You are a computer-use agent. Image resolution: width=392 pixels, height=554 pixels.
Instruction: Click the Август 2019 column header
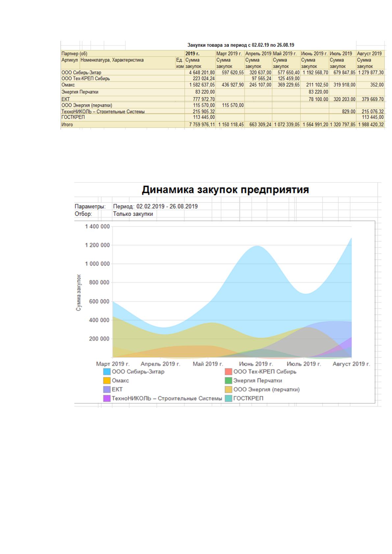click(369, 53)
